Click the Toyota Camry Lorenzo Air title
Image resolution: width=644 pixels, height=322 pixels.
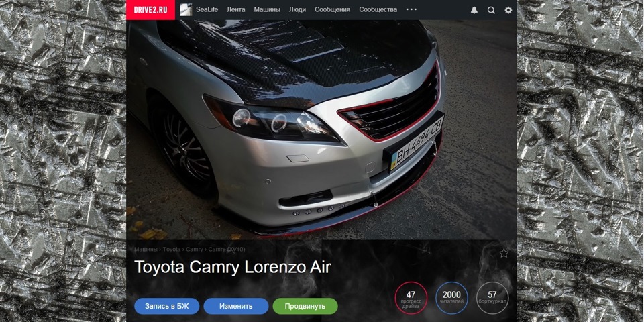coord(233,268)
